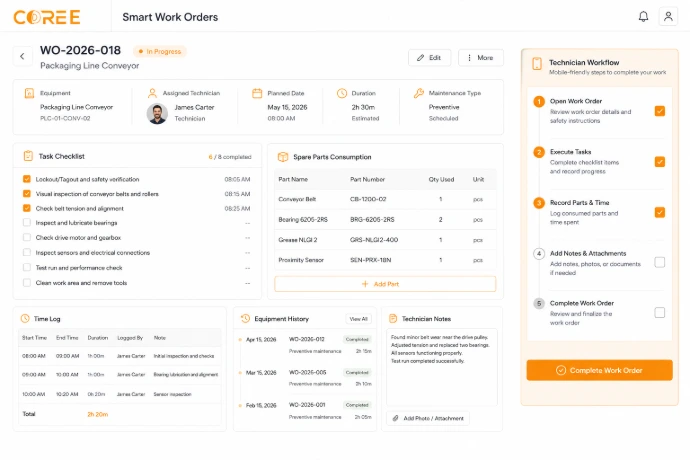Image resolution: width=690 pixels, height=460 pixels.
Task: Open the notifications bell
Action: click(643, 17)
